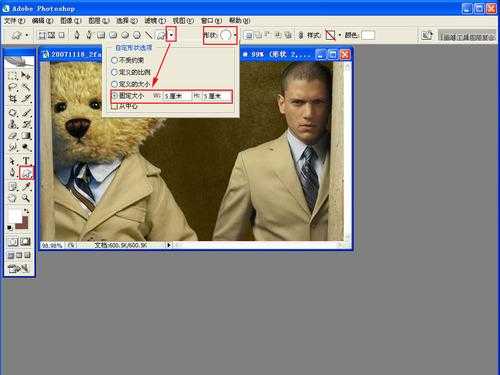Screen dimensions: 500x375
Task: Select the Eyedropper tool
Action: click(x=26, y=186)
